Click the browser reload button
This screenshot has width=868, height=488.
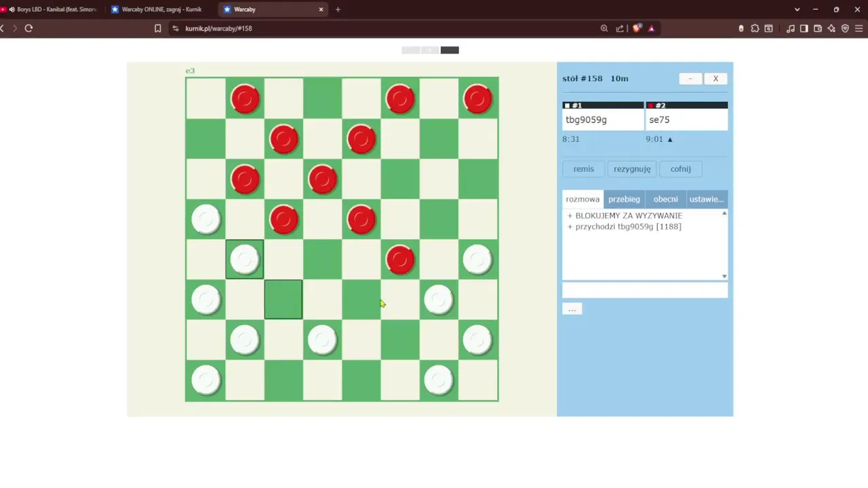click(x=28, y=28)
